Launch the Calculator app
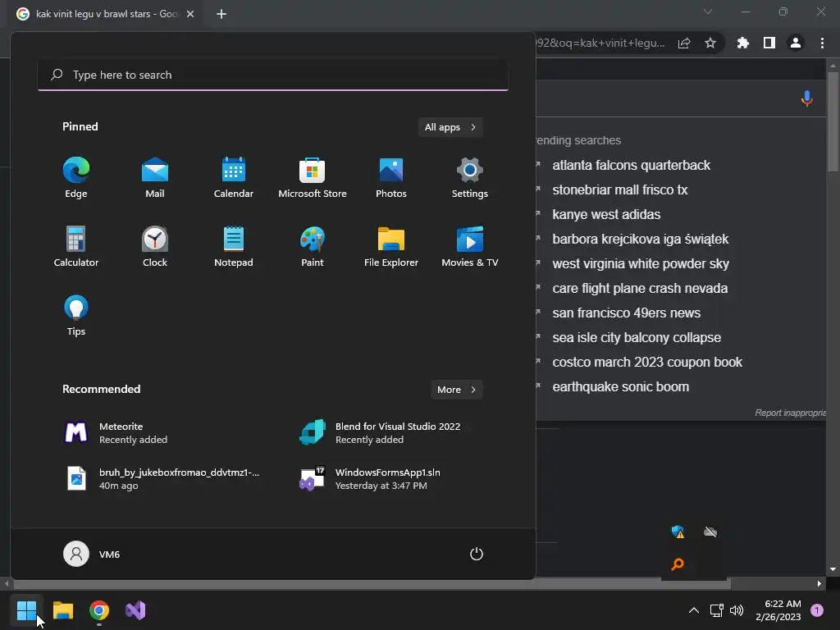The height and width of the screenshot is (630, 840). pos(76,246)
